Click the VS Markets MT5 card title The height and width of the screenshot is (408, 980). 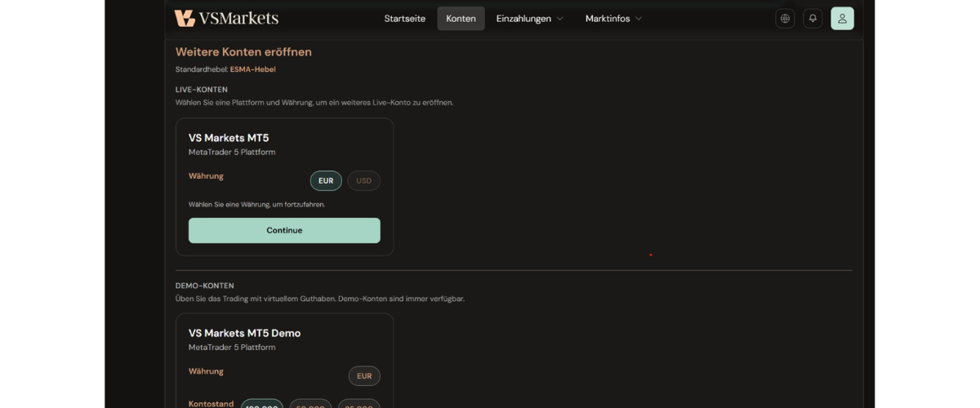tap(229, 138)
